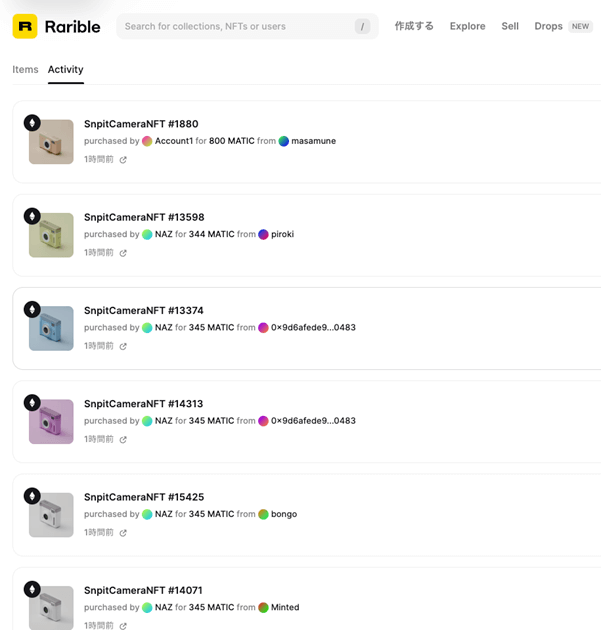The image size is (601, 630).
Task: Open external link icon for SnpitCameraNFT #13598
Action: pyautogui.click(x=123, y=253)
